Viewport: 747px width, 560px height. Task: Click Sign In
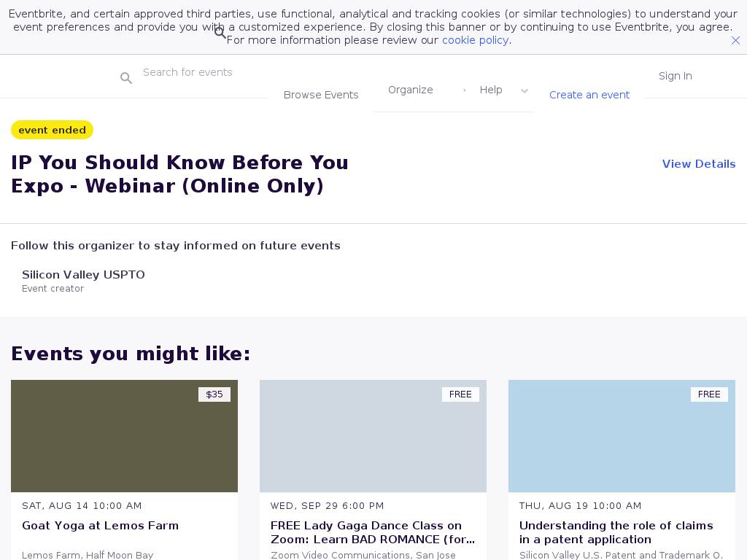pyautogui.click(x=675, y=76)
